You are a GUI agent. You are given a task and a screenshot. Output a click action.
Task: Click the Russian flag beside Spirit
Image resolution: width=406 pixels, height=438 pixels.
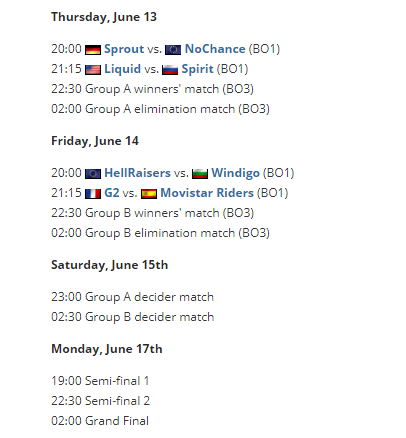[x=170, y=70]
